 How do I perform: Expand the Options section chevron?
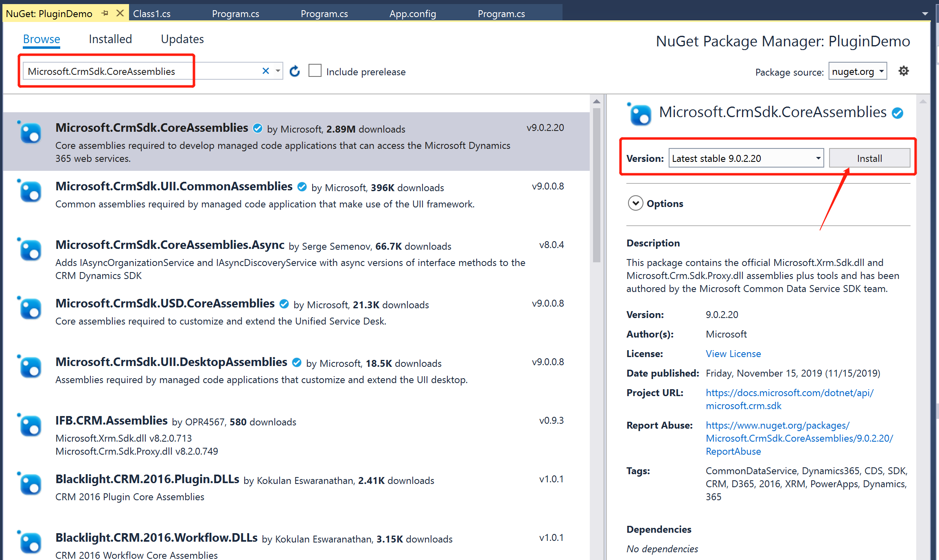click(635, 203)
